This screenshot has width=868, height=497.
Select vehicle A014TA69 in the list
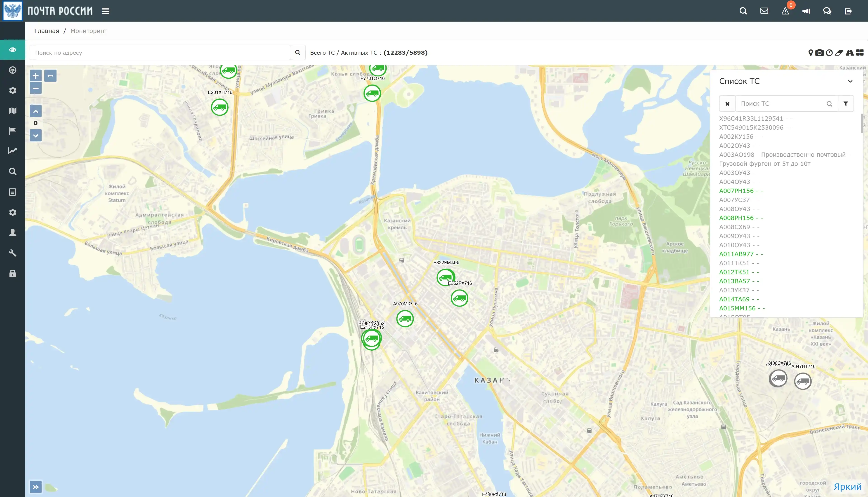coord(739,299)
